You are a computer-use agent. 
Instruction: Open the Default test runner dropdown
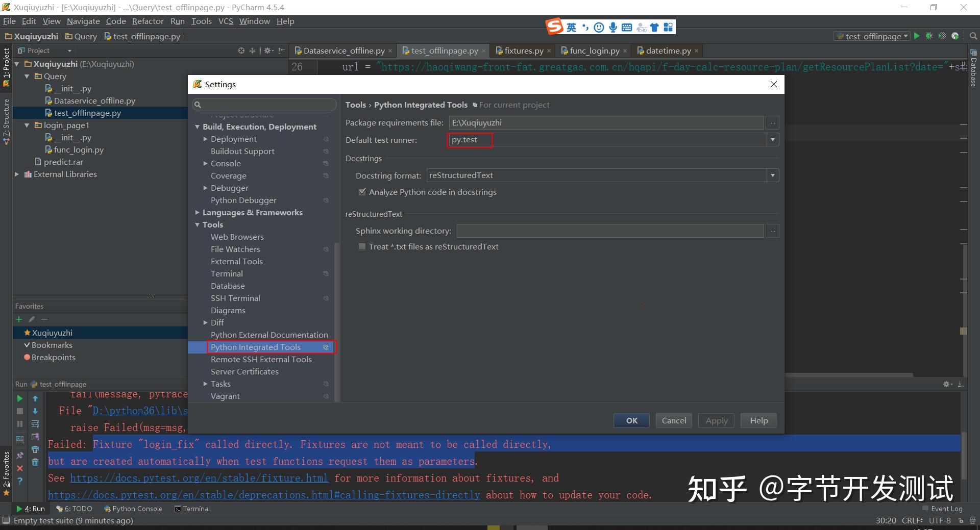point(773,139)
